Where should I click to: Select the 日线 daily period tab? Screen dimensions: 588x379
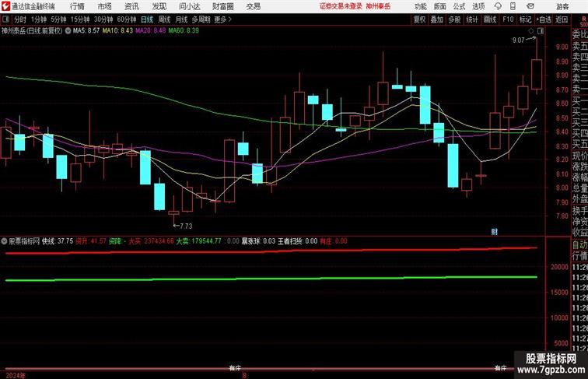[x=147, y=19]
